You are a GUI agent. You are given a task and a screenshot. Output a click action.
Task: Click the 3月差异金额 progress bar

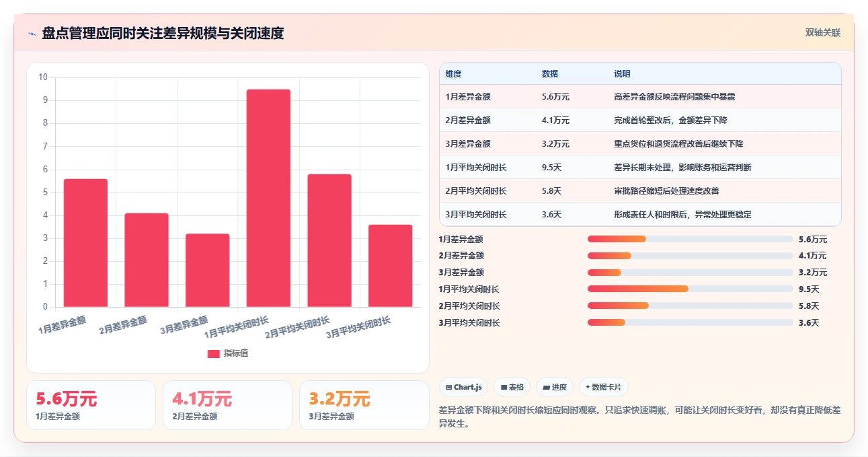(x=691, y=273)
